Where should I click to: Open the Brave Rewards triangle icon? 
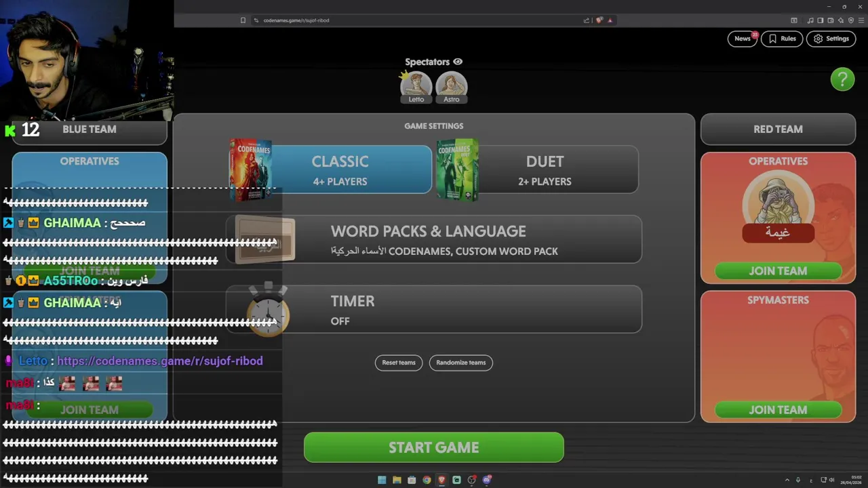pyautogui.click(x=610, y=20)
